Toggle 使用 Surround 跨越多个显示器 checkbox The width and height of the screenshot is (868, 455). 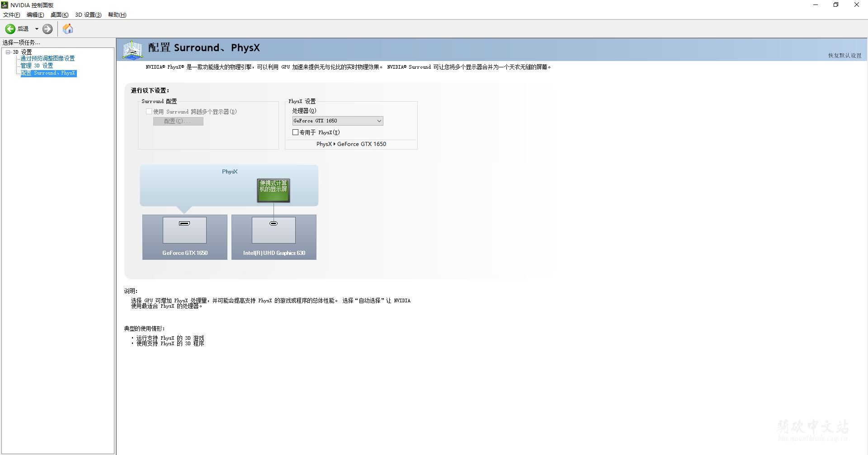(149, 111)
